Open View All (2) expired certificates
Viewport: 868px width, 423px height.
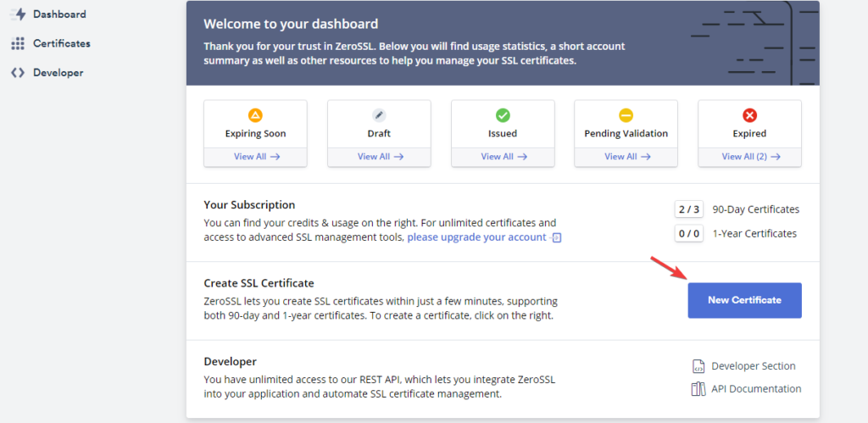[x=749, y=157]
